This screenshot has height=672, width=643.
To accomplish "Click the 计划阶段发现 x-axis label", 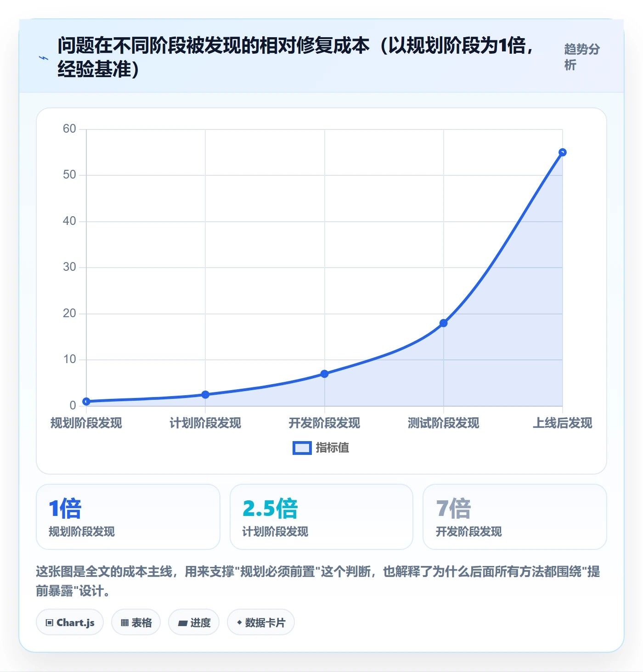I will 205,423.
